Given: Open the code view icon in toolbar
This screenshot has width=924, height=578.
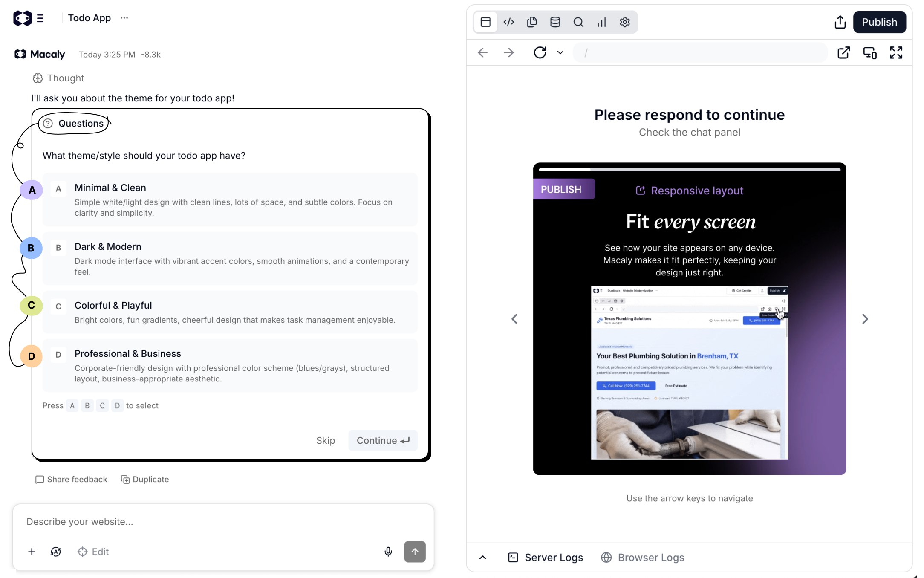Looking at the screenshot, I should click(508, 22).
